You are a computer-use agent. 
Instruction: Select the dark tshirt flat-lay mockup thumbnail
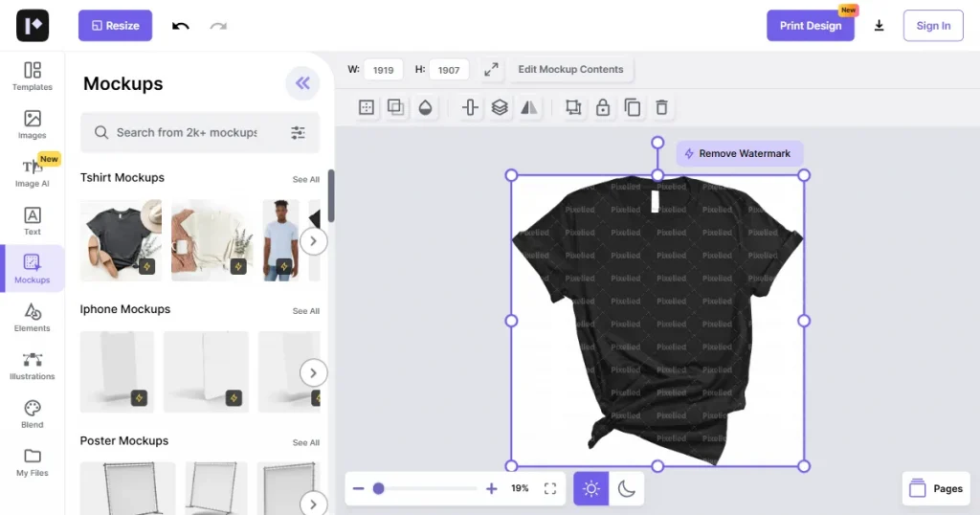(x=121, y=240)
